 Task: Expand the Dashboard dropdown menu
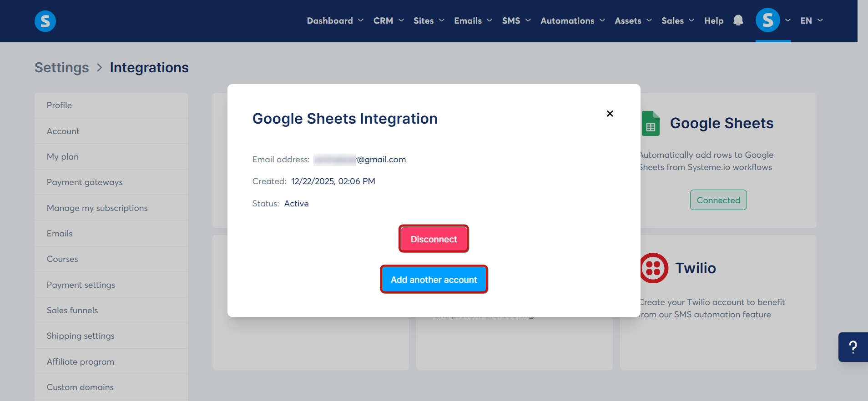(x=335, y=20)
